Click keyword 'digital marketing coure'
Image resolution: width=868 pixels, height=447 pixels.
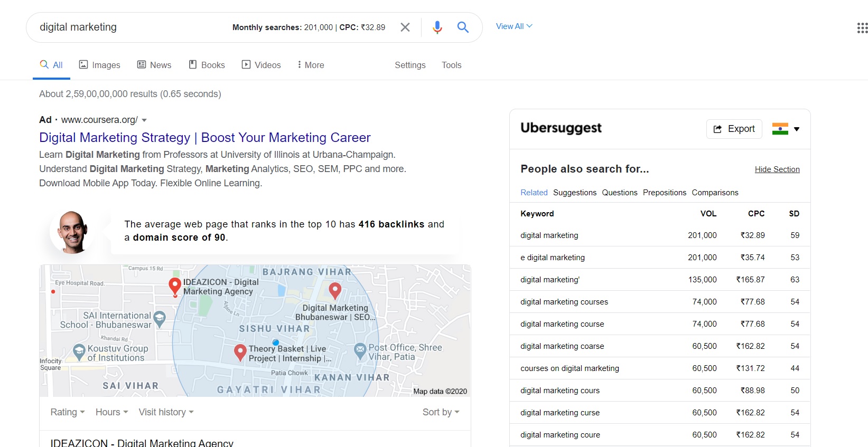pos(560,435)
